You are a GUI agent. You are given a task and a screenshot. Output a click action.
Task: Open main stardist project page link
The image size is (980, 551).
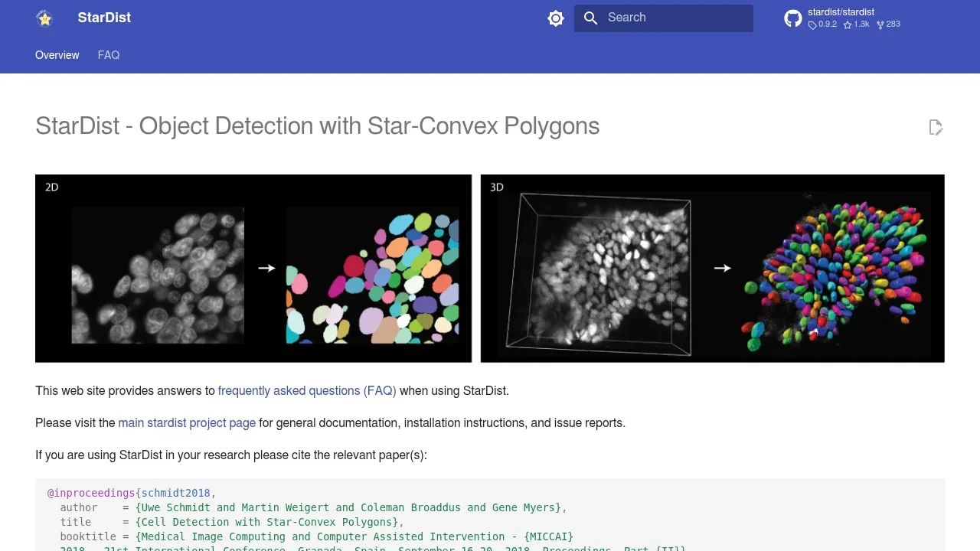tap(187, 422)
